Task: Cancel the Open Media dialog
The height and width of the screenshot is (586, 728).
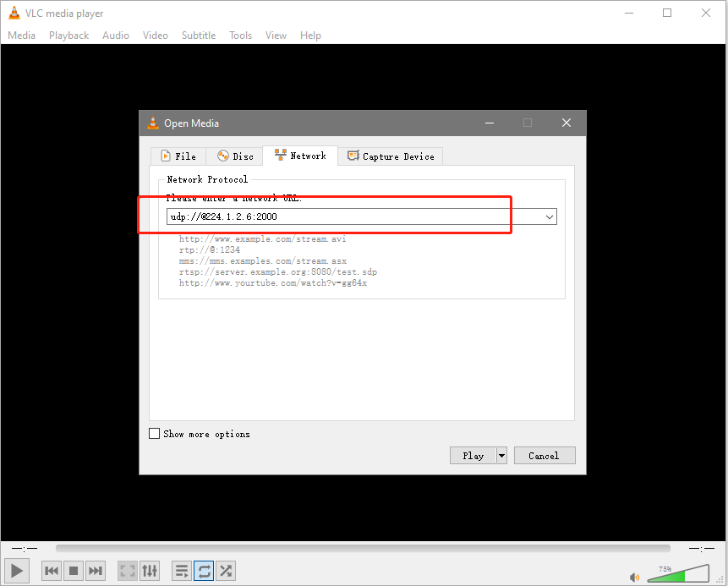Action: click(545, 456)
